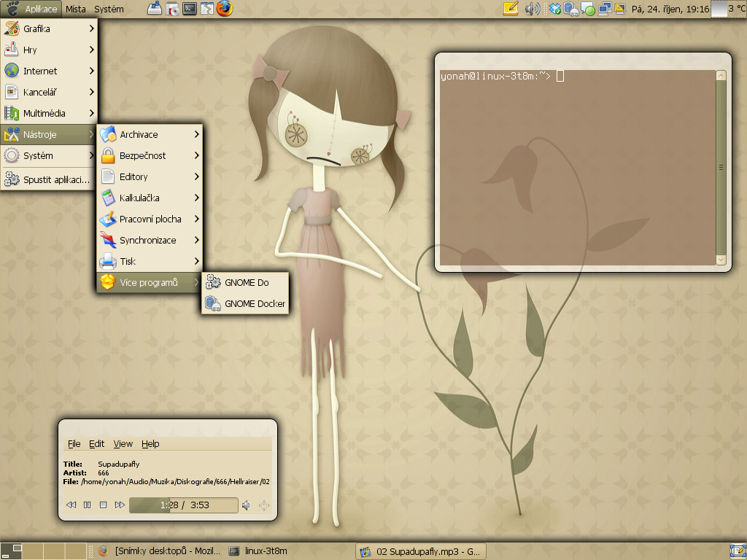
Task: Expand the Bezpečnost submenu
Action: [150, 156]
